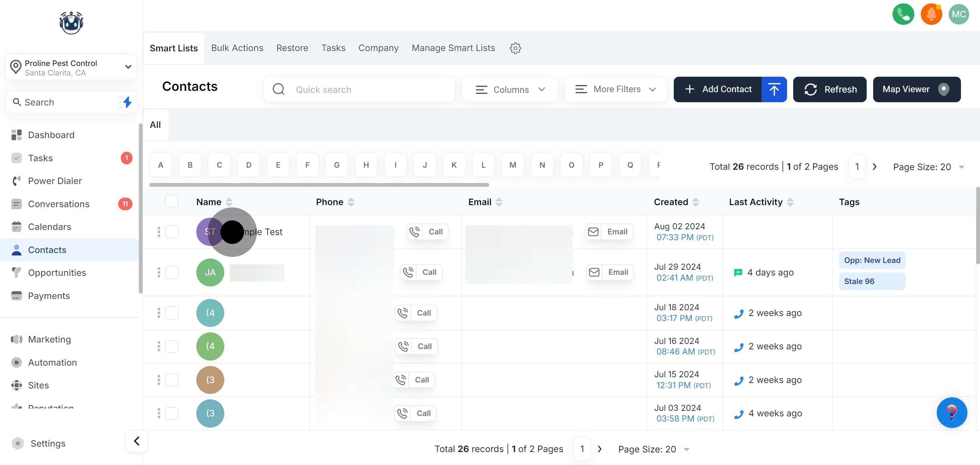This screenshot has height=465, width=980.
Task: Expand the Columns dropdown
Action: click(x=510, y=90)
